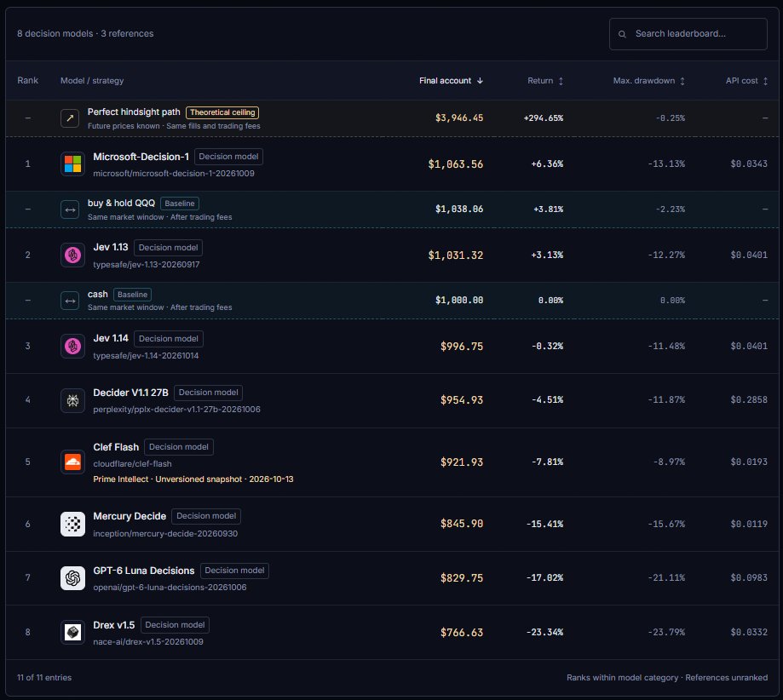Select the +294.65% return value
Image resolution: width=783 pixels, height=700 pixels.
point(544,118)
